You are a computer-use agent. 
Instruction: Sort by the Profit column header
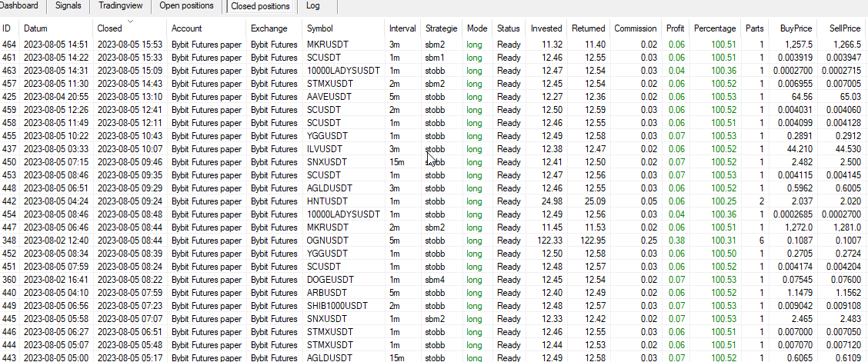coord(676,28)
